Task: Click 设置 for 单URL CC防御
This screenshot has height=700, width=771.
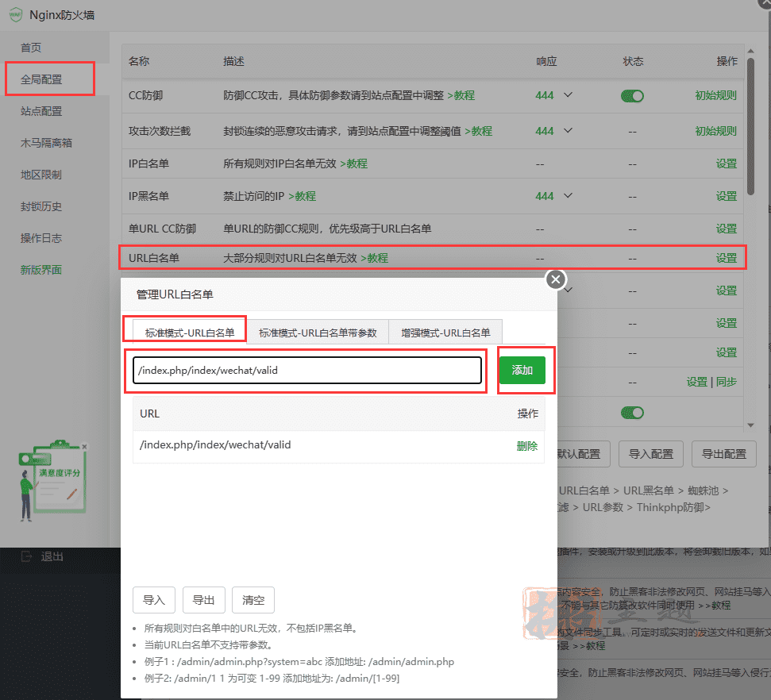Action: click(x=727, y=229)
